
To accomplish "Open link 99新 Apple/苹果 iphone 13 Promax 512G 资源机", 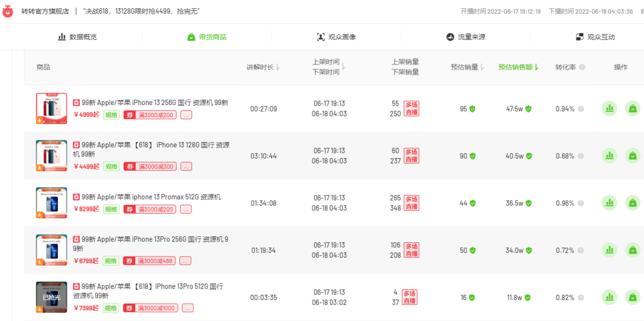I will click(151, 197).
